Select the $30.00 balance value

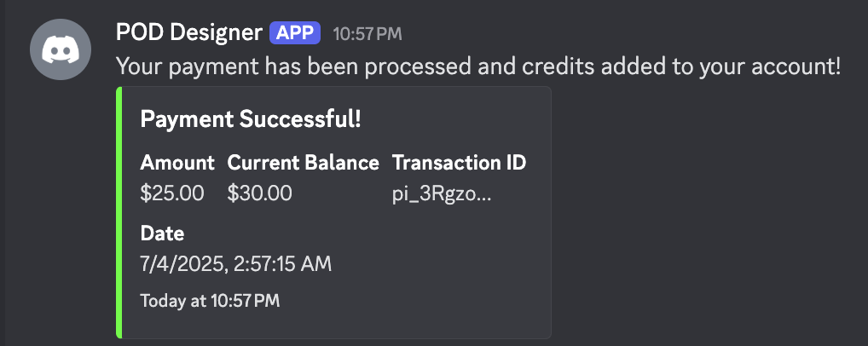click(260, 193)
